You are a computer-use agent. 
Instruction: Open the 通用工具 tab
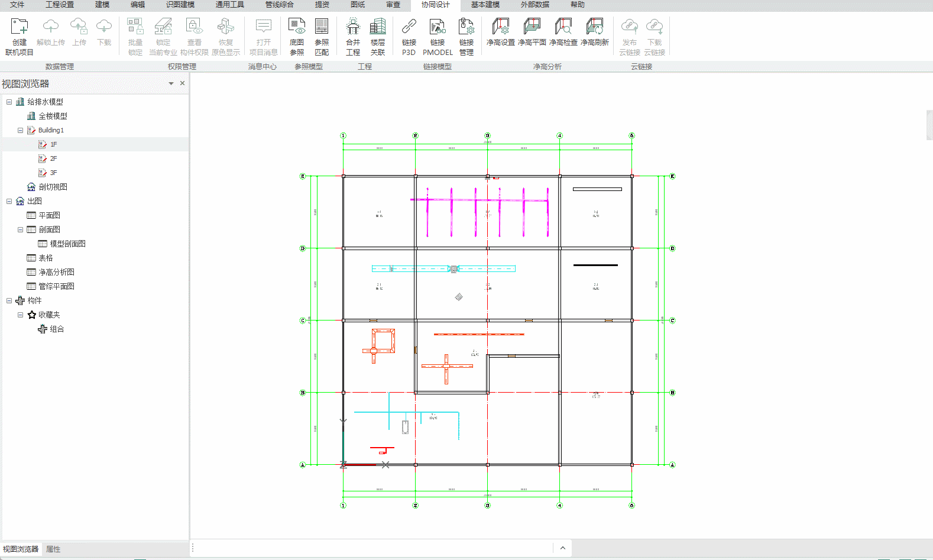tap(230, 5)
